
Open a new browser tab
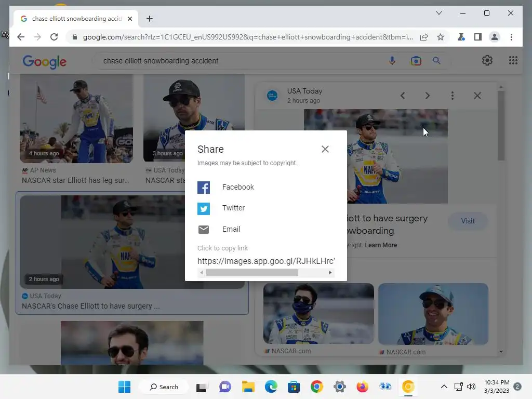click(149, 19)
